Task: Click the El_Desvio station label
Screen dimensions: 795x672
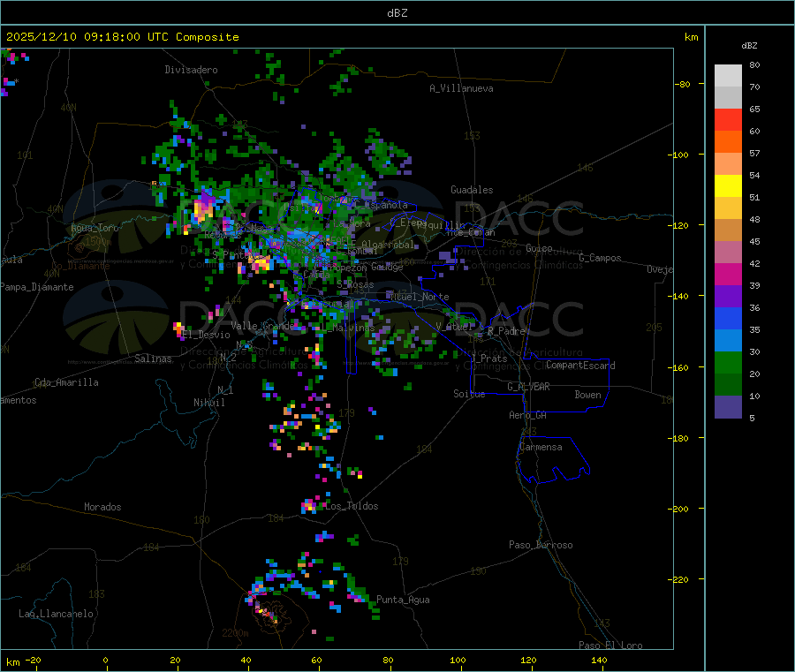Action: (x=207, y=335)
